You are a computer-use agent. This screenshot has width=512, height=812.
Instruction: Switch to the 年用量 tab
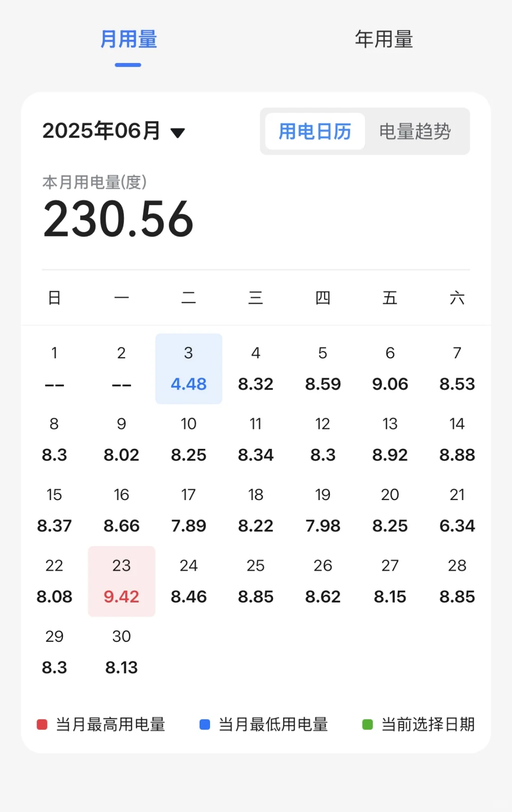384,39
